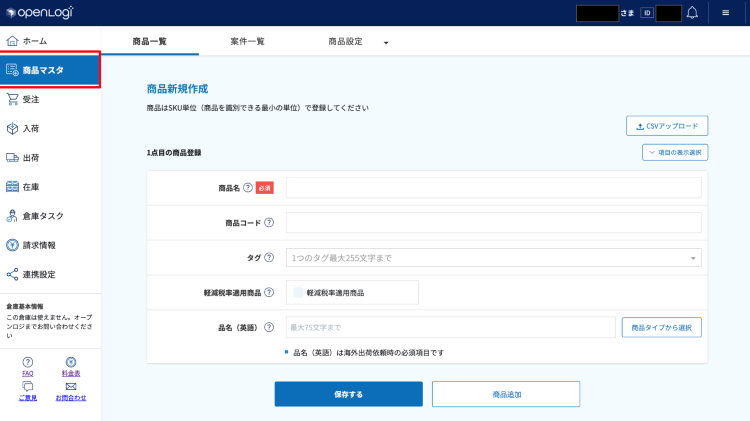Click the 商品名 input field
Screen dimensions: 750x421
click(x=494, y=188)
